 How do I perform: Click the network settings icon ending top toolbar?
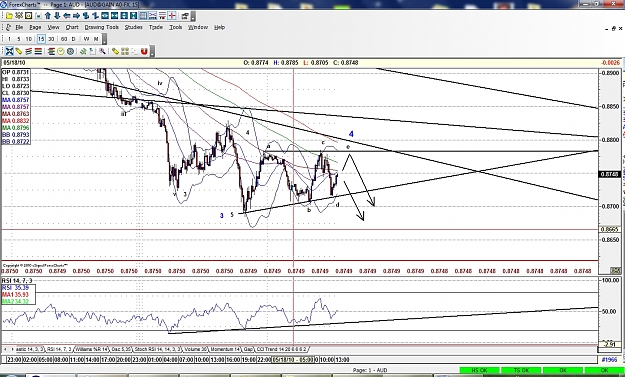(185, 16)
